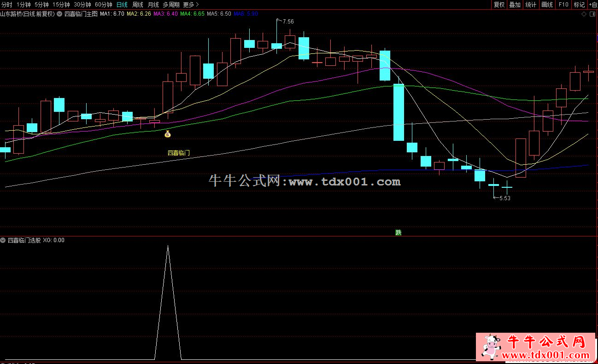Click 四喜临门选股 sub-indicator title
This screenshot has height=364, width=598.
[24, 240]
